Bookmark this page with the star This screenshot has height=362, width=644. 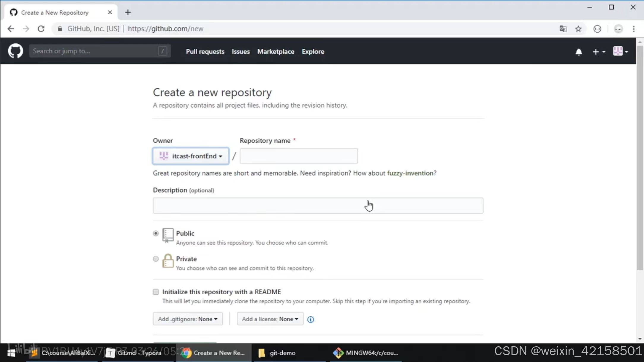tap(578, 29)
